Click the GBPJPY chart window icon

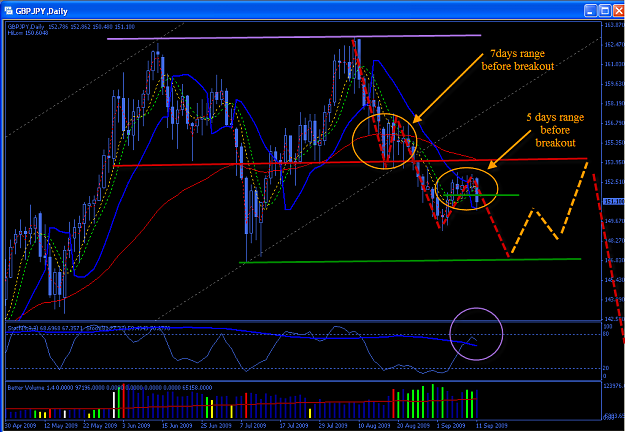(x=8, y=11)
